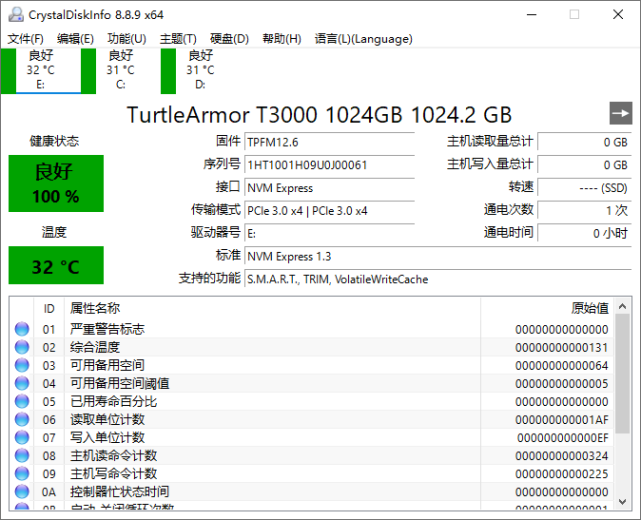The image size is (641, 520).
Task: Click status orb for attribute 08 主机读命令计数
Action: (22, 455)
